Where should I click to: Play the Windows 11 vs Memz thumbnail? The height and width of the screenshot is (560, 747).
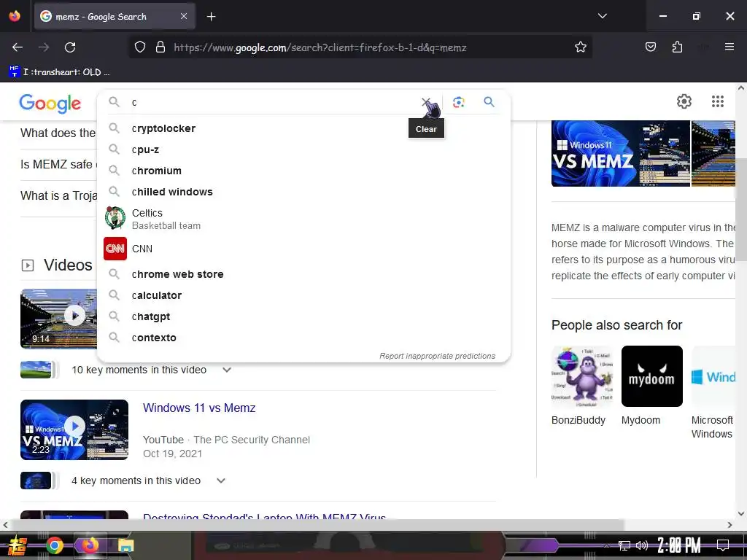click(74, 429)
